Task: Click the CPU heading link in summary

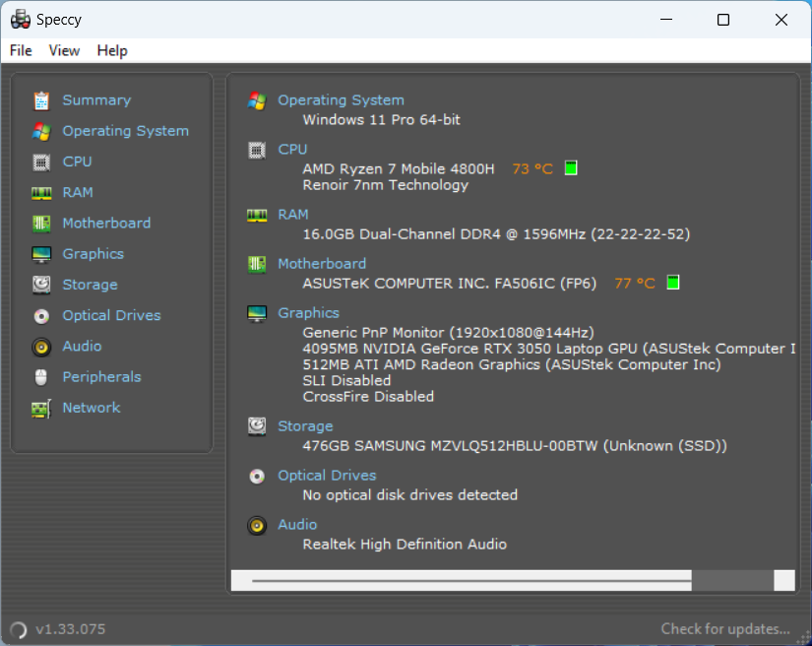Action: point(292,150)
